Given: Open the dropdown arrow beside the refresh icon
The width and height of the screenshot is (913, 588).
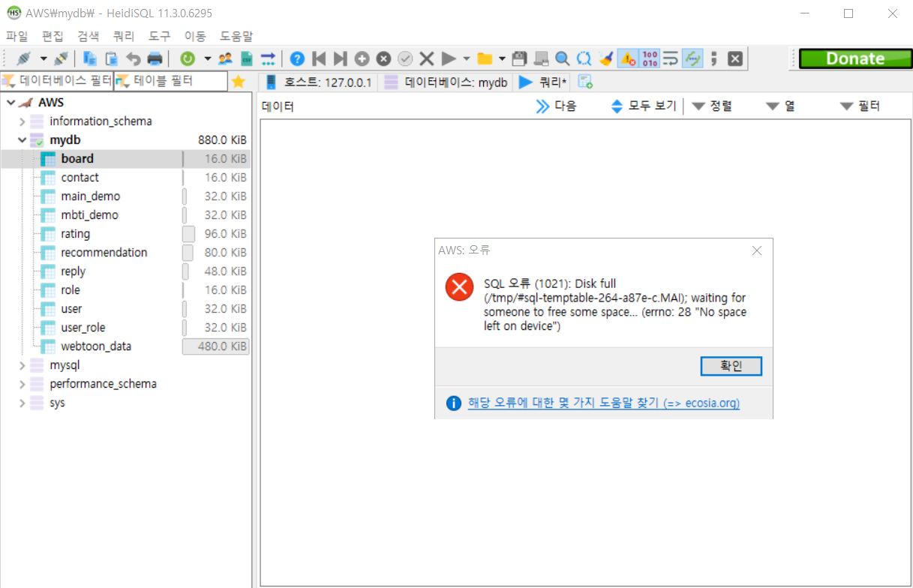Looking at the screenshot, I should point(207,58).
